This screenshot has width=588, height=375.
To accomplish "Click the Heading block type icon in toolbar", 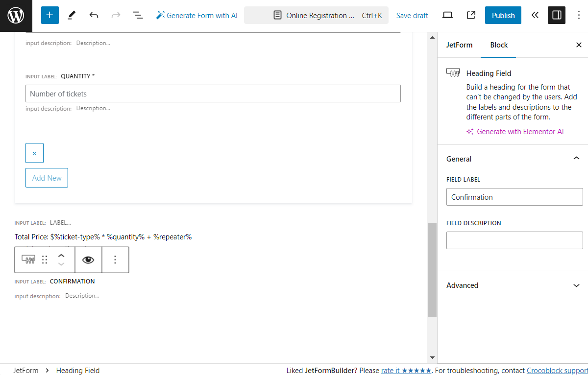I will click(28, 259).
